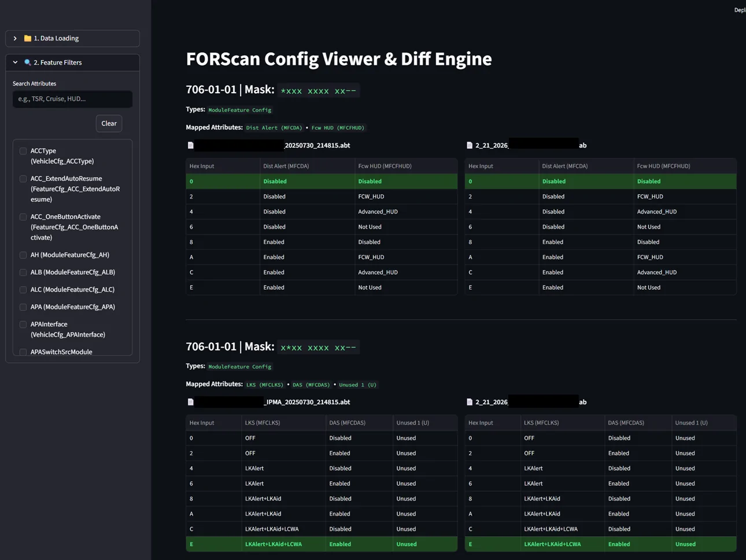Click the folder icon beside "1. Data Loading"

27,38
